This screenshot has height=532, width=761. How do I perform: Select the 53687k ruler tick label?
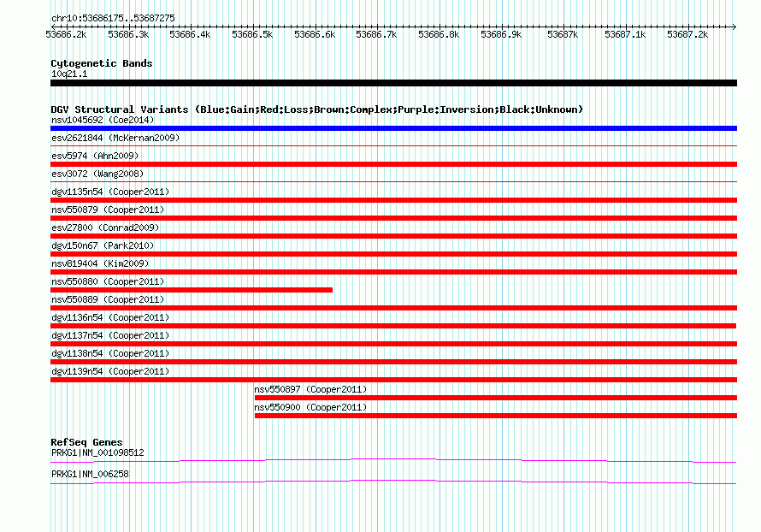point(563,34)
